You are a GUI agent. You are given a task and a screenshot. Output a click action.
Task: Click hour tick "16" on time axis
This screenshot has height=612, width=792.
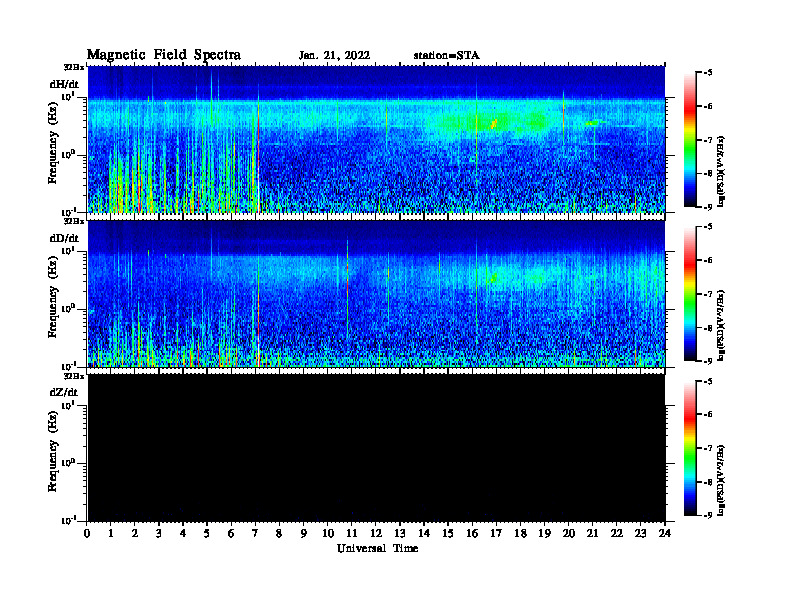(x=472, y=534)
